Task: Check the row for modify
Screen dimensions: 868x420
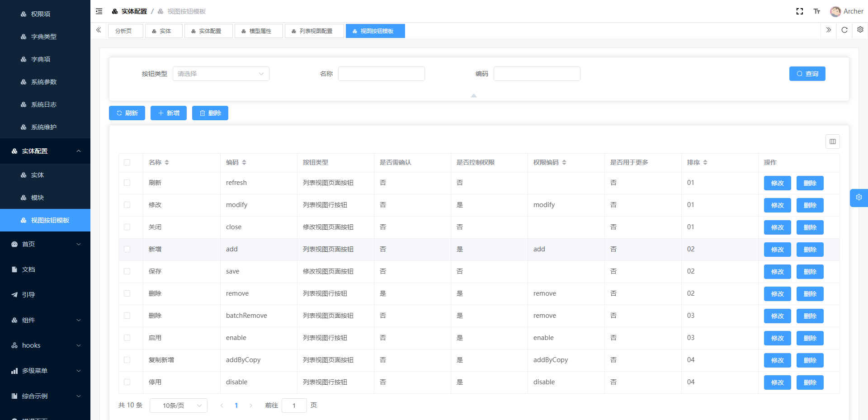Action: click(127, 205)
